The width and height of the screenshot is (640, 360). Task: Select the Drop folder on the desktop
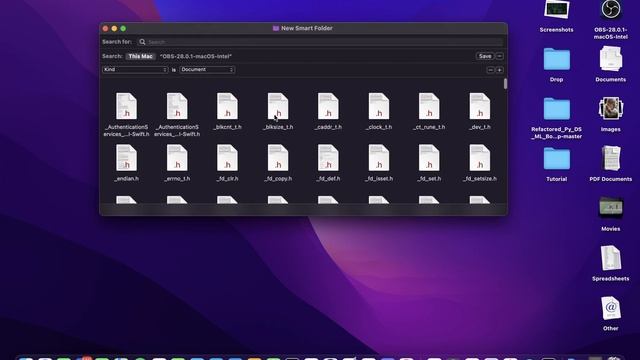pyautogui.click(x=556, y=59)
